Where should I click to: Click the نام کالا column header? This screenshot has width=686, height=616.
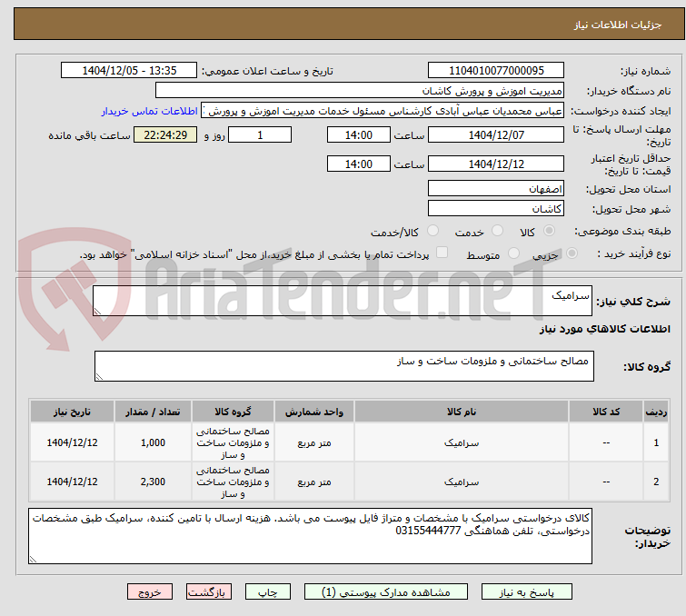coord(462,412)
